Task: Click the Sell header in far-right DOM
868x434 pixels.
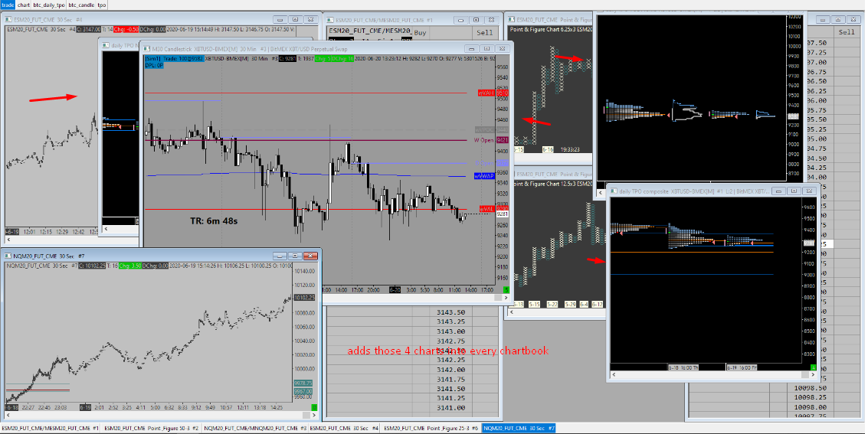Action: tap(847, 32)
